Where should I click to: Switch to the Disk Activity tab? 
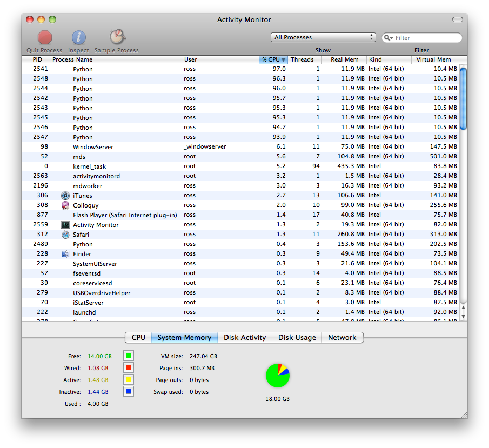click(x=245, y=337)
